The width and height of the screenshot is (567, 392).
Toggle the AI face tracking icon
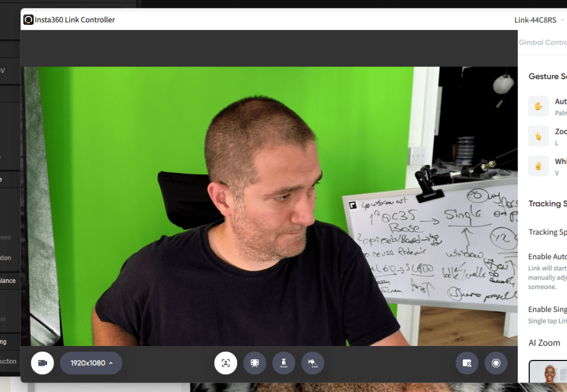(226, 363)
